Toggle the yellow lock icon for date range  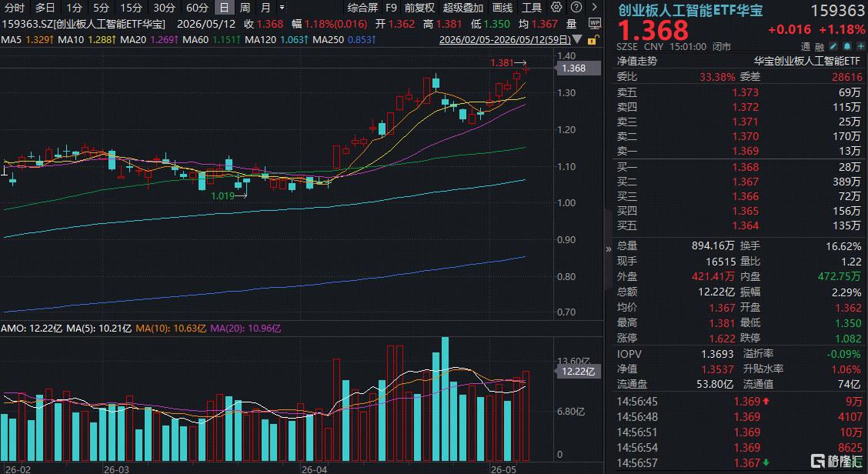click(593, 40)
